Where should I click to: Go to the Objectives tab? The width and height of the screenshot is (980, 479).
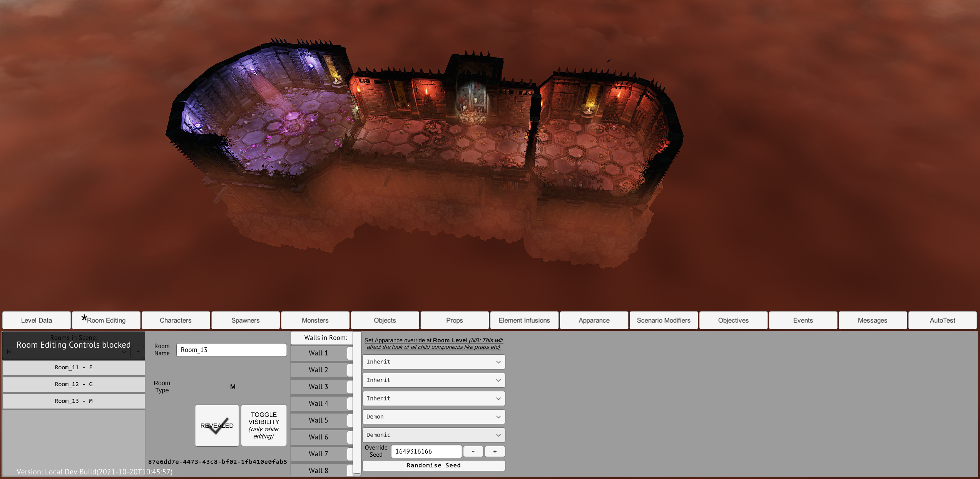tap(733, 320)
